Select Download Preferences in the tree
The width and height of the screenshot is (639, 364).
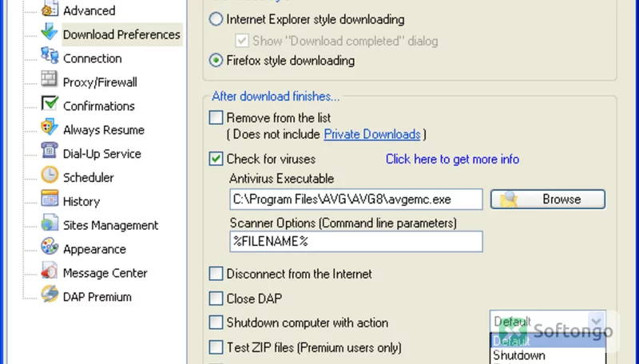(x=121, y=34)
